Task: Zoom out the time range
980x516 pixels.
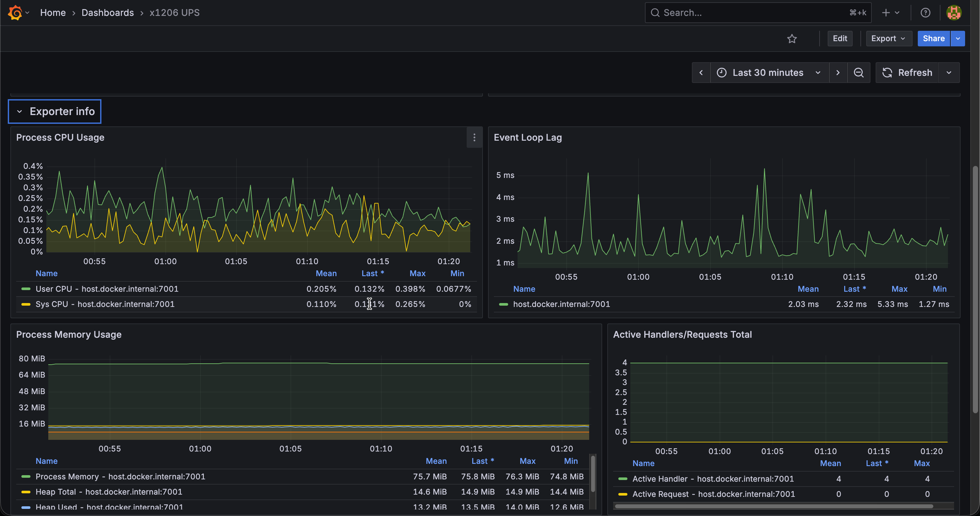Action: coord(858,73)
